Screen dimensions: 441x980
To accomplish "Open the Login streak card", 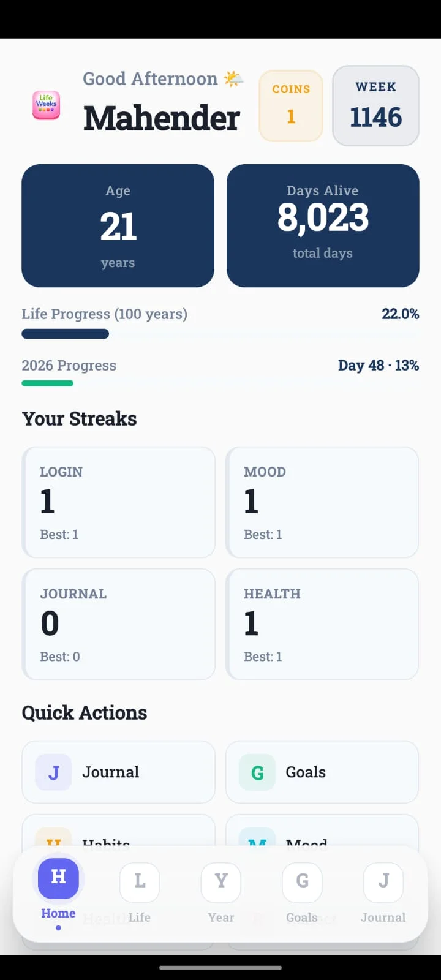I will click(x=118, y=502).
